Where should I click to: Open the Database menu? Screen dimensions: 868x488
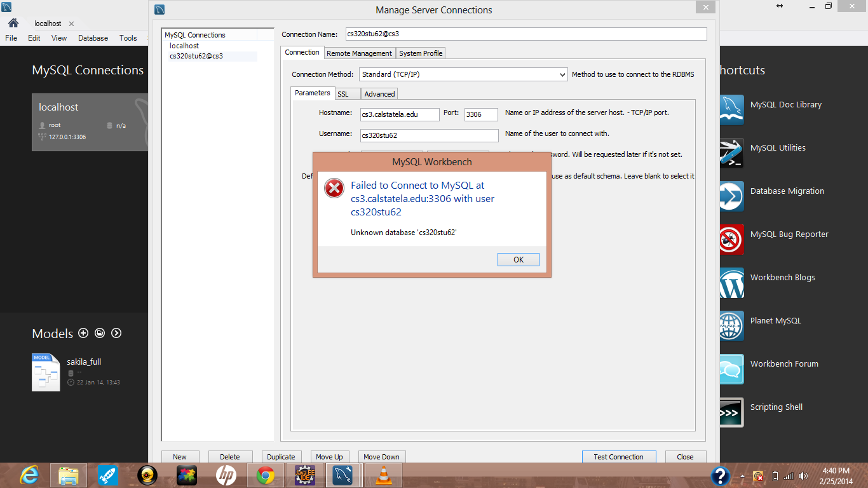pos(93,38)
